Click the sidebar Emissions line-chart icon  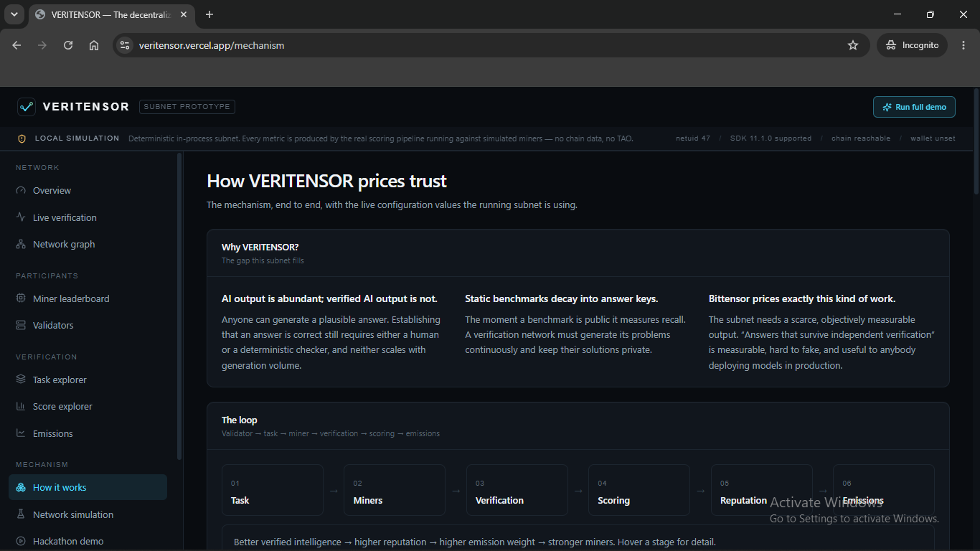pyautogui.click(x=21, y=433)
